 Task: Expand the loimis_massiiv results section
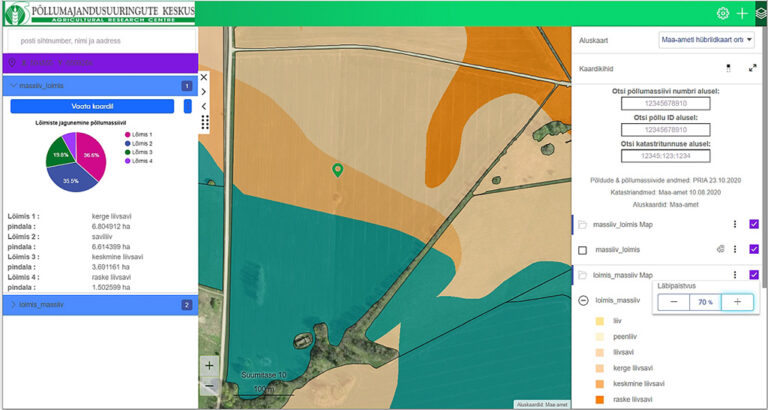click(13, 304)
